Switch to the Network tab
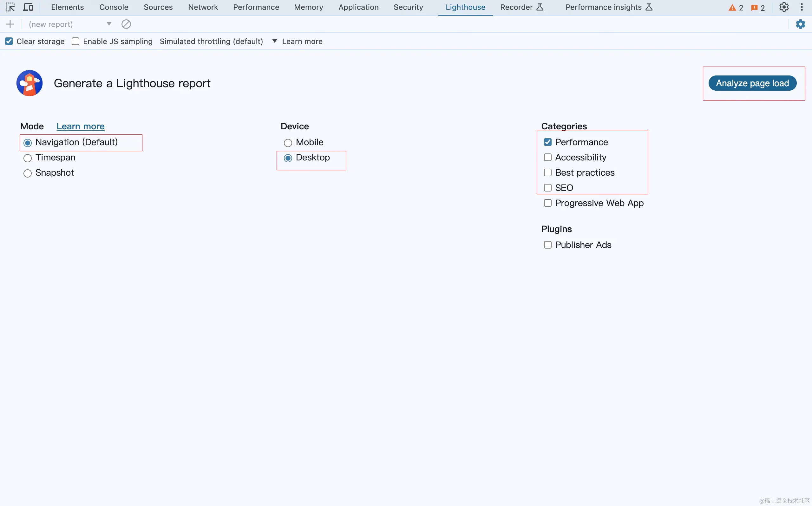This screenshot has height=506, width=812. (203, 7)
